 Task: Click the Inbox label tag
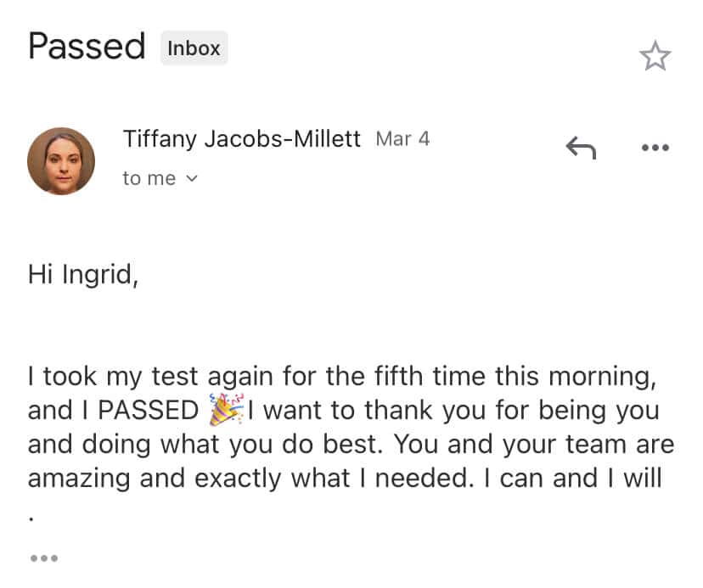pyautogui.click(x=194, y=48)
